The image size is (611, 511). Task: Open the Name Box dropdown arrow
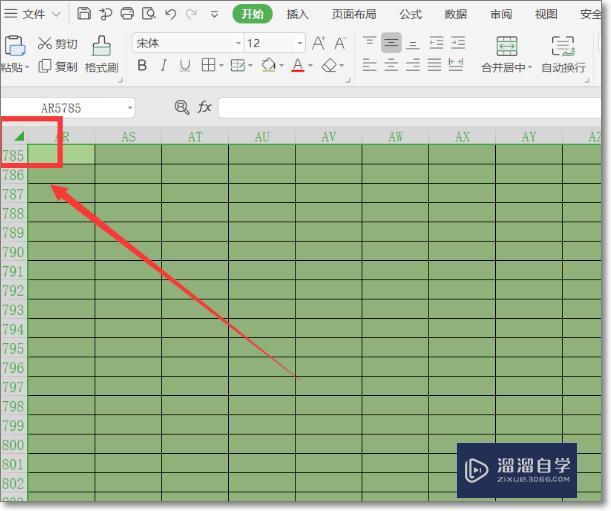(x=130, y=108)
